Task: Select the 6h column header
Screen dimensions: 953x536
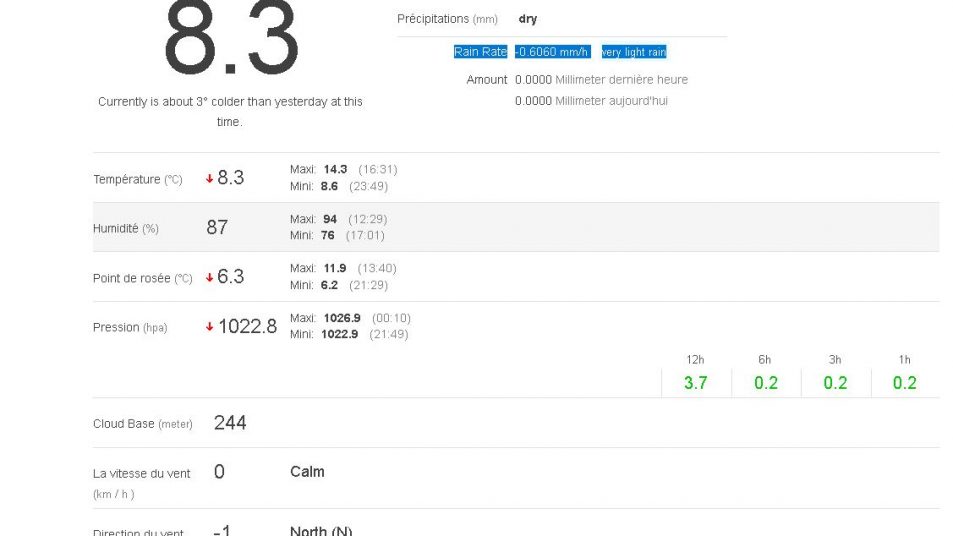Action: click(x=765, y=360)
